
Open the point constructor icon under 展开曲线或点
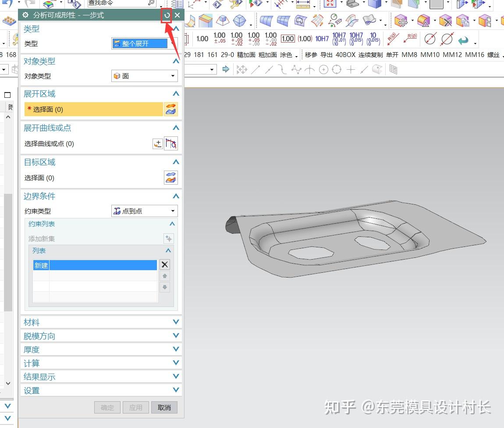(158, 143)
